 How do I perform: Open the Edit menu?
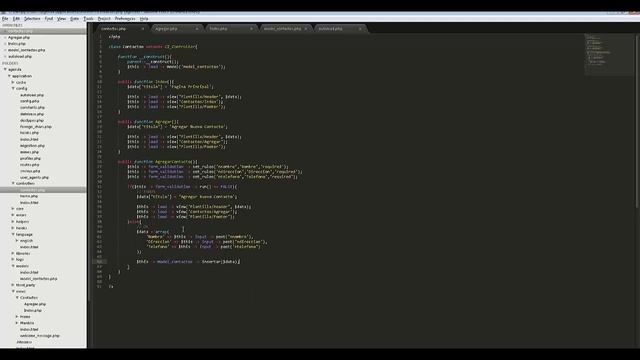pos(16,19)
